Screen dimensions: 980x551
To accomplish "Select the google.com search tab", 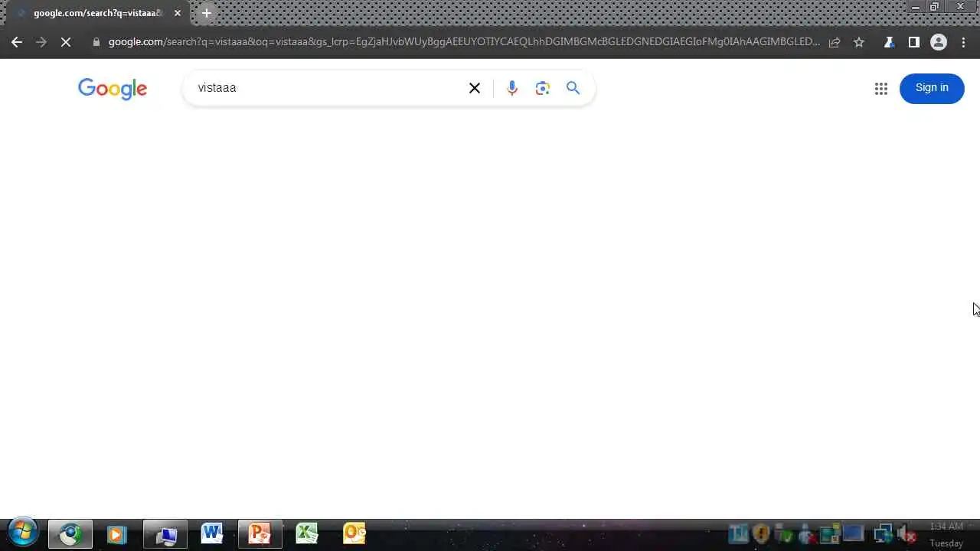I will pos(100,13).
